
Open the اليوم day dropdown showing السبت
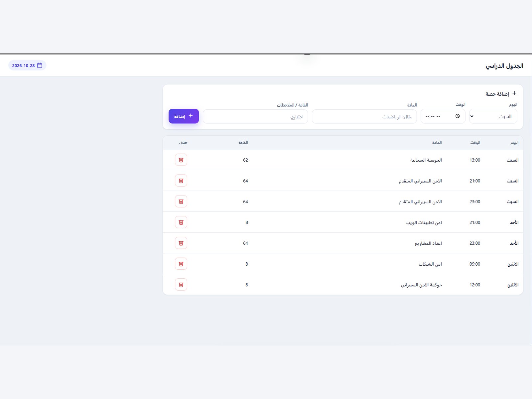(493, 116)
